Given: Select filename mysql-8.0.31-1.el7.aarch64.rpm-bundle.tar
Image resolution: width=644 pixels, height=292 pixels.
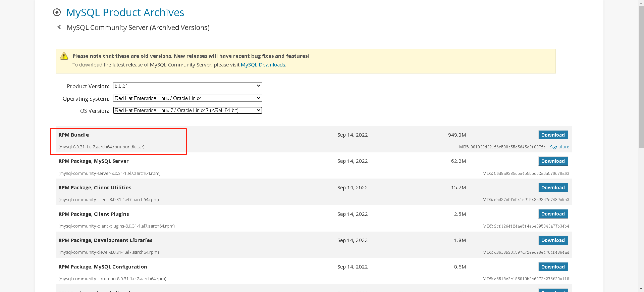Looking at the screenshot, I should (101, 147).
